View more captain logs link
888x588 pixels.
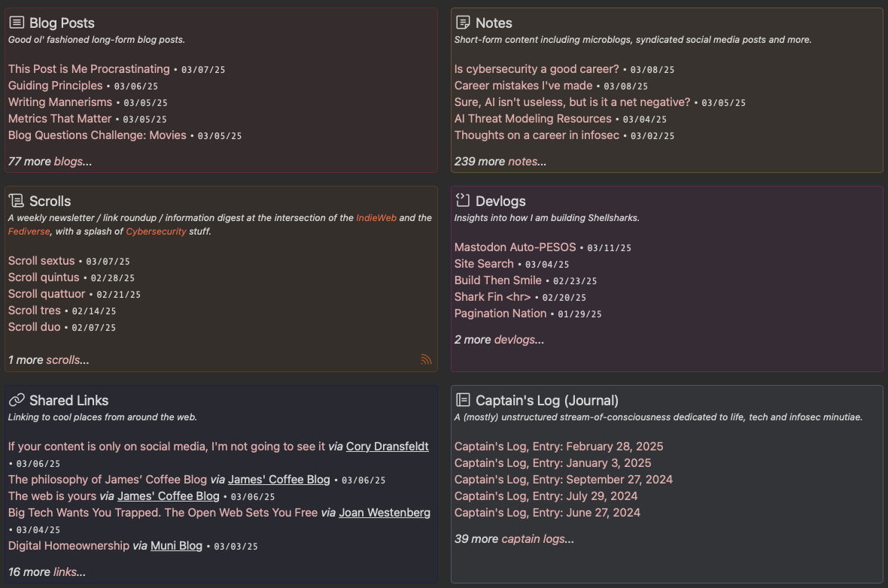click(x=533, y=539)
